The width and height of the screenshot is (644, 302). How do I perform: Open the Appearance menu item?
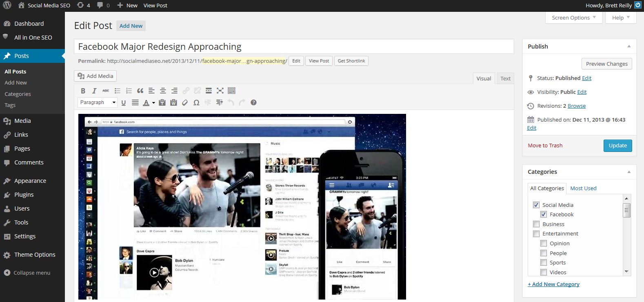[32, 181]
